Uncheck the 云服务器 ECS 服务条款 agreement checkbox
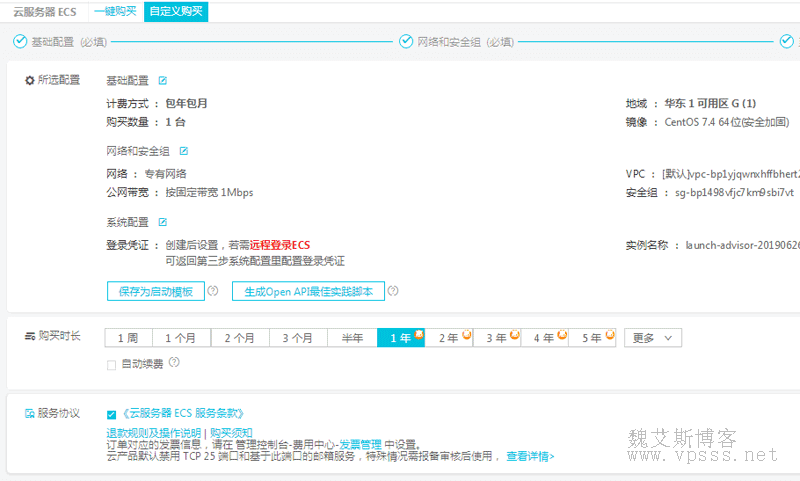 tap(112, 413)
